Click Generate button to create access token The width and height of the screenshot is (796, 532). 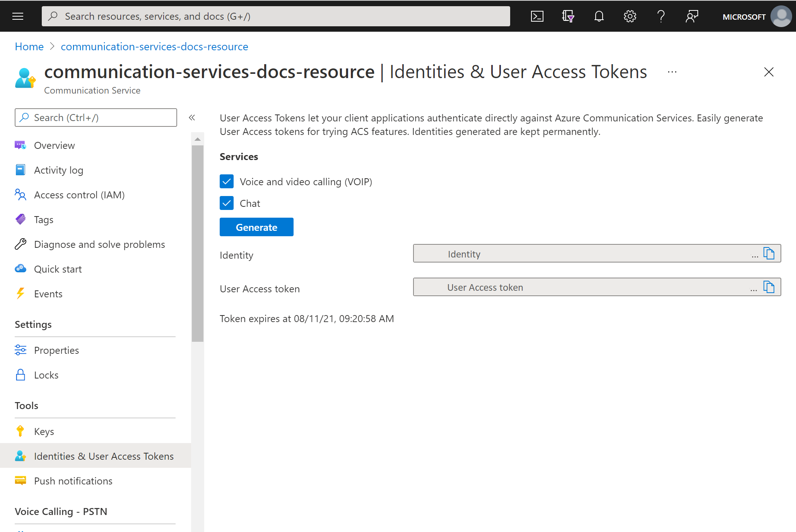256,227
